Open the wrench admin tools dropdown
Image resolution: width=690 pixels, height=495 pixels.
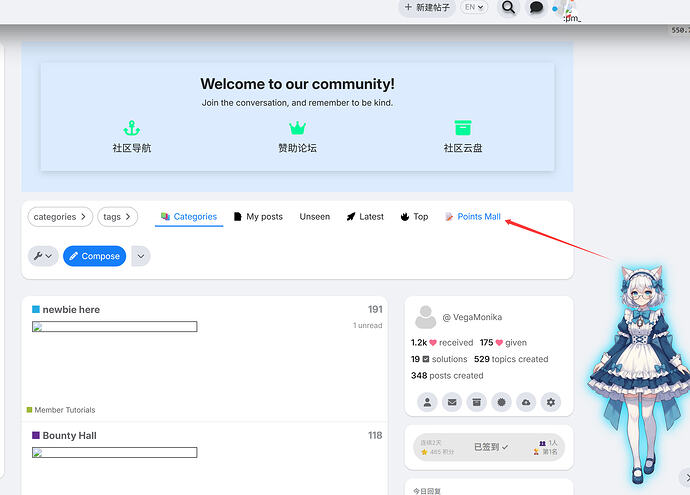pos(43,256)
